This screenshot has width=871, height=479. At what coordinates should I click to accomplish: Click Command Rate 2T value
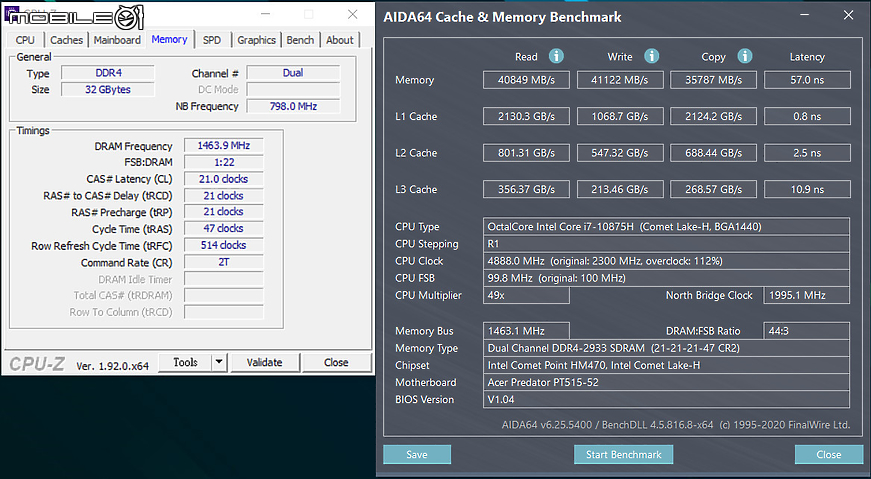point(223,262)
